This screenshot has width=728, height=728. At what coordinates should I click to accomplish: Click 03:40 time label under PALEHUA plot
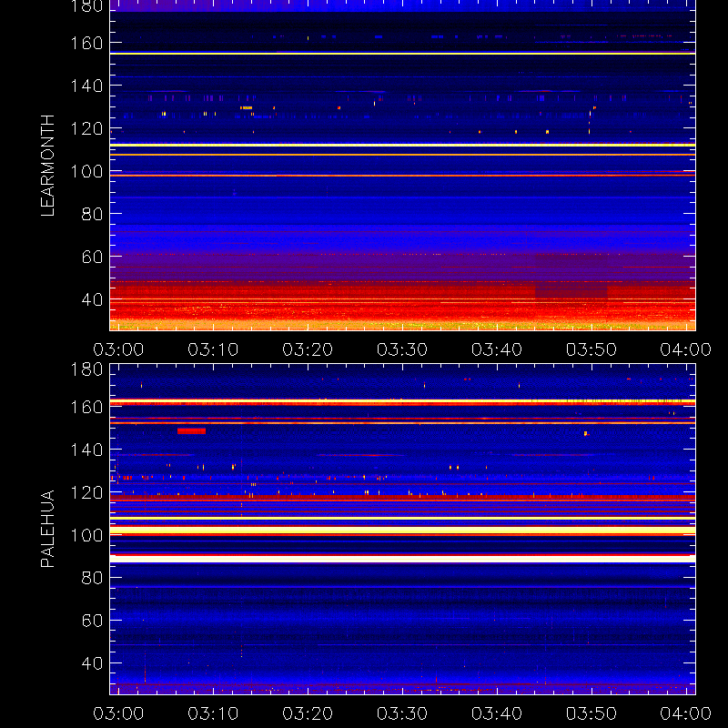coord(497,713)
